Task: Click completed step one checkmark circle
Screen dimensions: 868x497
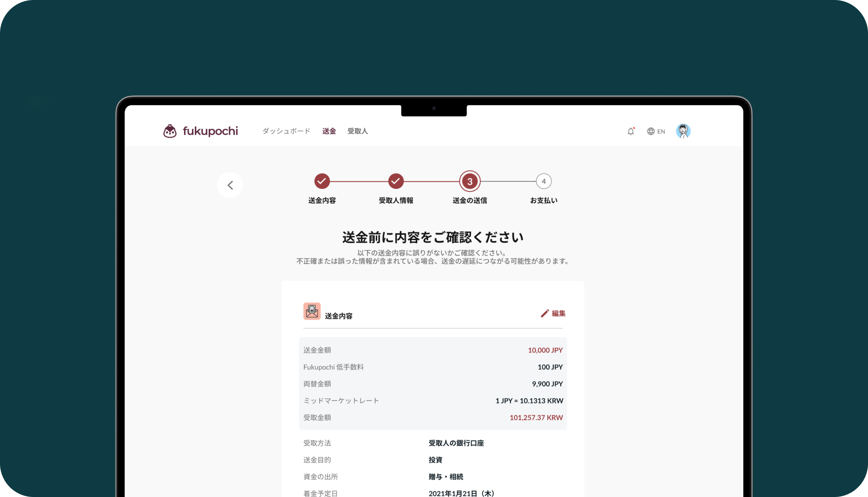Action: click(322, 181)
